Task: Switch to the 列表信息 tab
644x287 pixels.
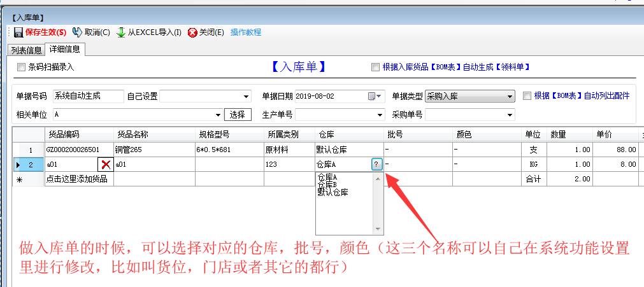Action: click(26, 50)
